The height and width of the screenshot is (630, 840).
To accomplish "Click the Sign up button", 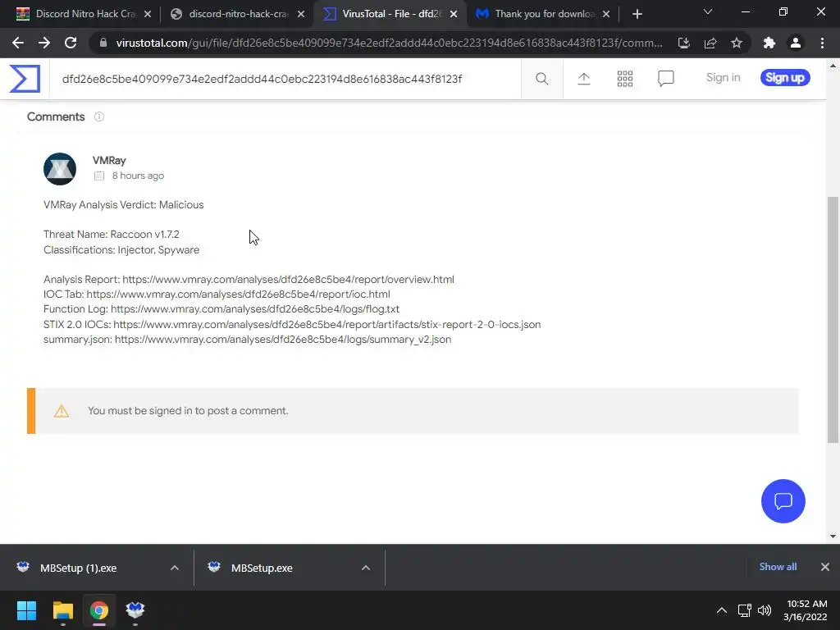I will [785, 78].
